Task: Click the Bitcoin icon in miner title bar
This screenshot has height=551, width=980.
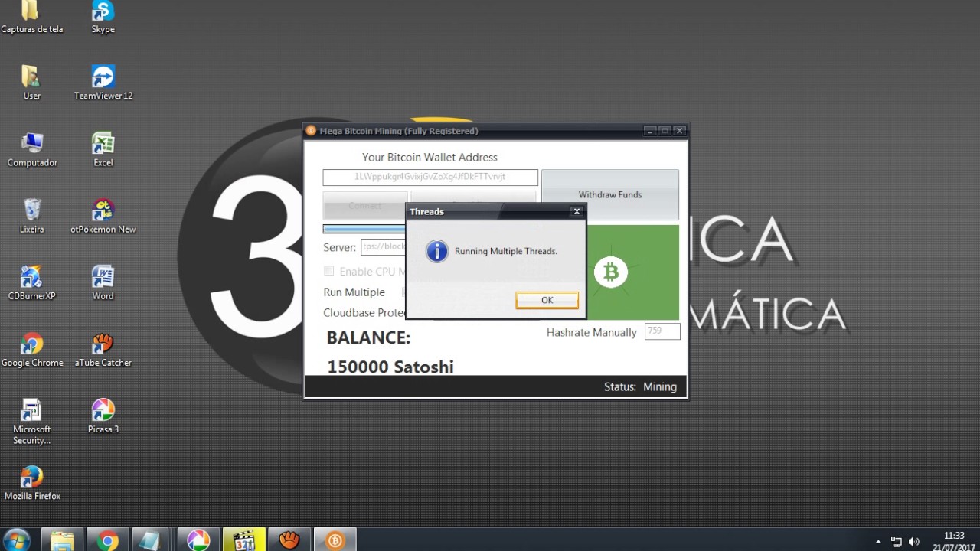Action: [x=311, y=131]
